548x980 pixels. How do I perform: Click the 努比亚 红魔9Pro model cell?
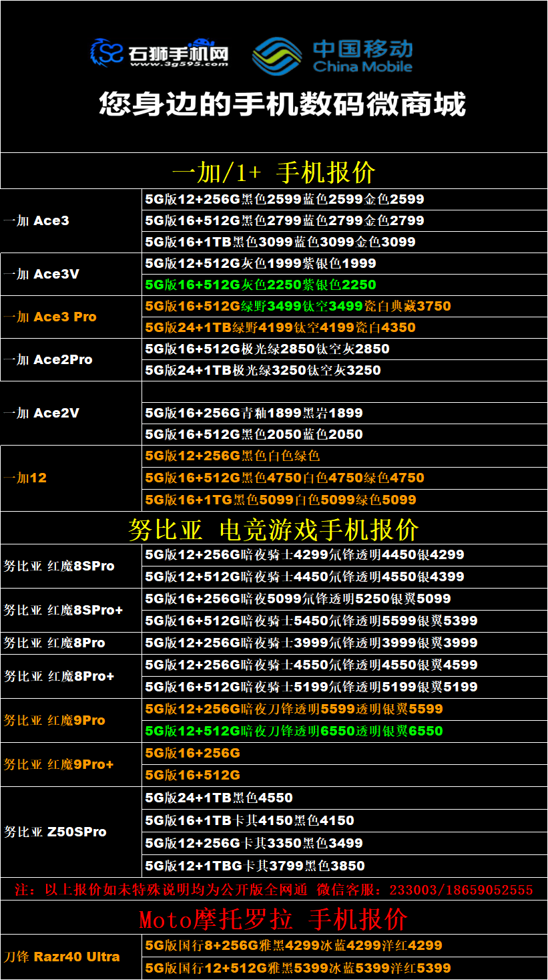coord(71,720)
